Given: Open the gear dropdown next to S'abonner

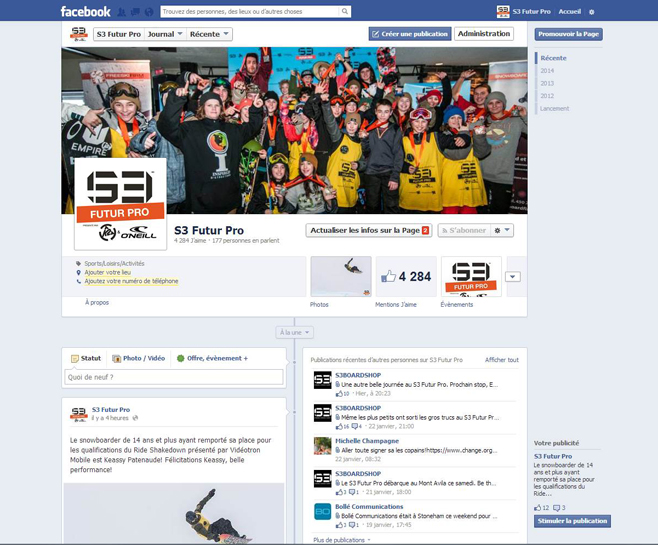Looking at the screenshot, I should (501, 230).
